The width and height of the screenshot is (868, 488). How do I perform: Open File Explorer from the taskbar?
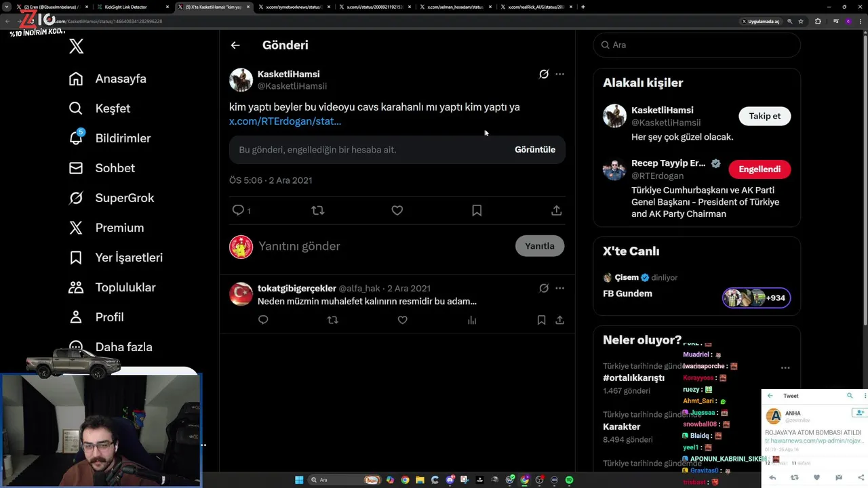tap(420, 480)
